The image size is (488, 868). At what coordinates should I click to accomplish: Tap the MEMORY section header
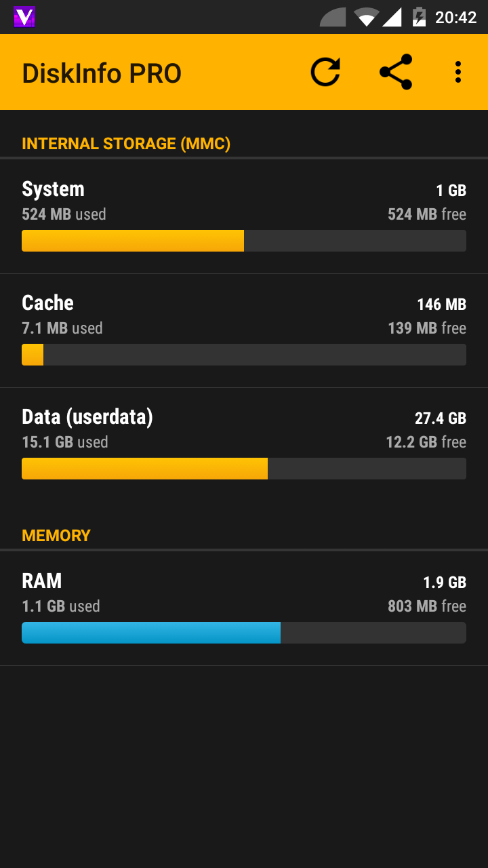[x=56, y=536]
